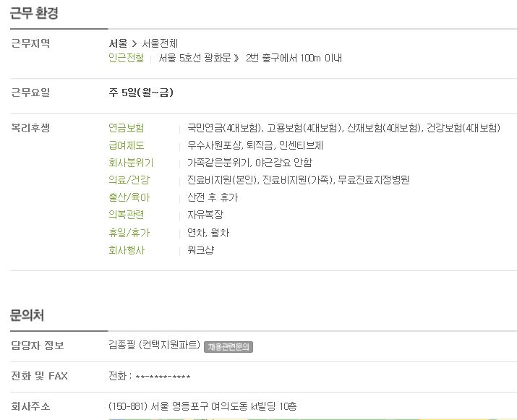
Task: Click the 출산/육아 category label
Action: (129, 197)
